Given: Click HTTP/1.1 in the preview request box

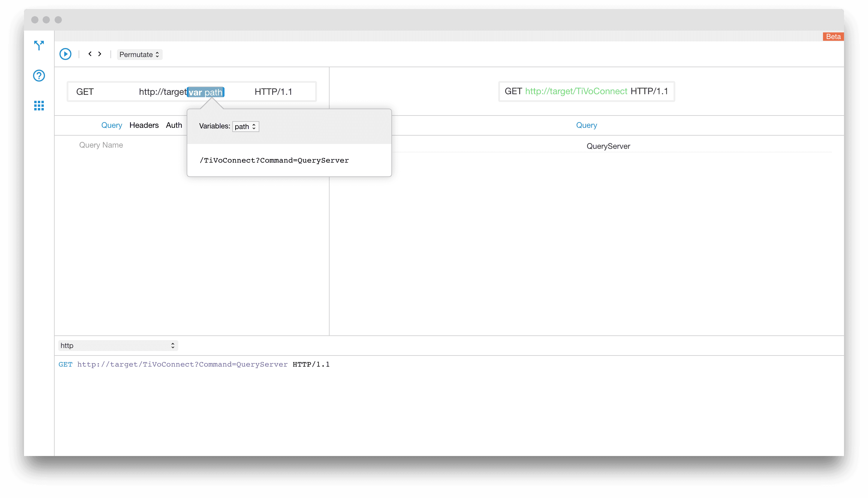Looking at the screenshot, I should (x=649, y=91).
